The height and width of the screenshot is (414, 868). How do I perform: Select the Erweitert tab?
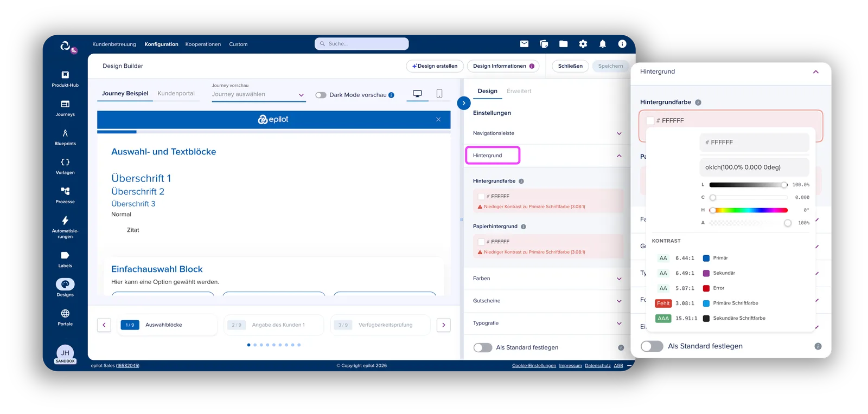(x=519, y=91)
